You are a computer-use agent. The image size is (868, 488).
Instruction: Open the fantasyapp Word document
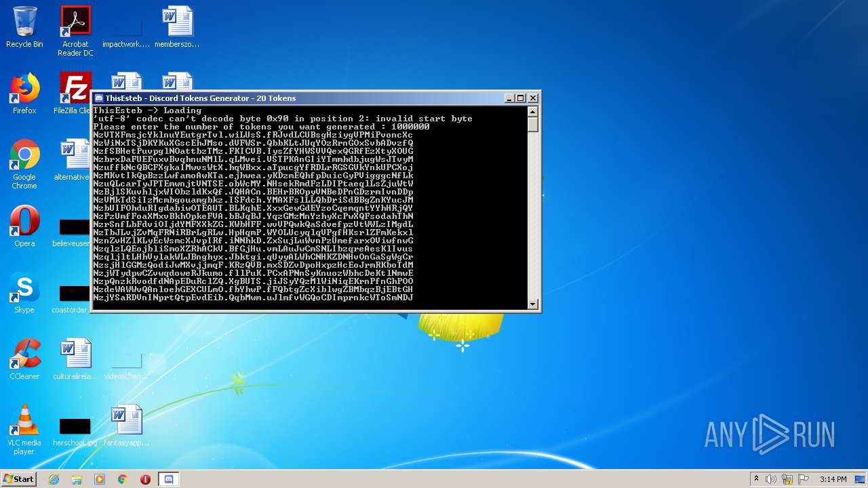(x=126, y=426)
